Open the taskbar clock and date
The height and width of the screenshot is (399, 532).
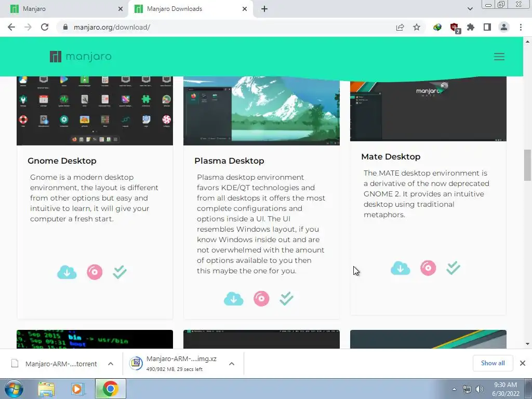506,389
